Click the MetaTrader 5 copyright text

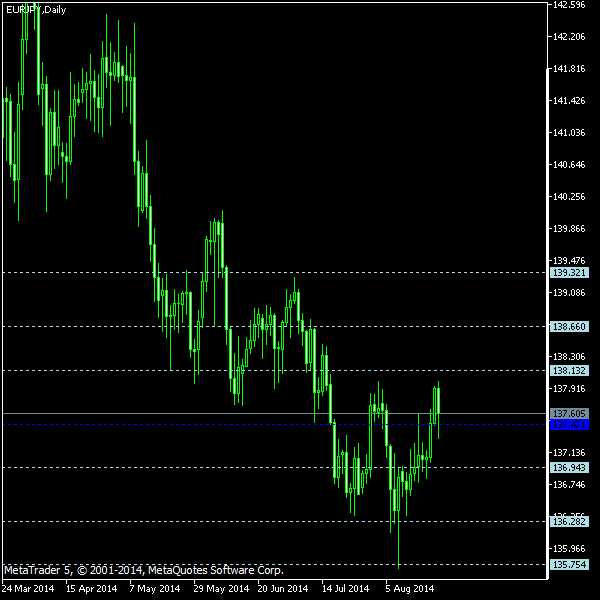pos(144,571)
